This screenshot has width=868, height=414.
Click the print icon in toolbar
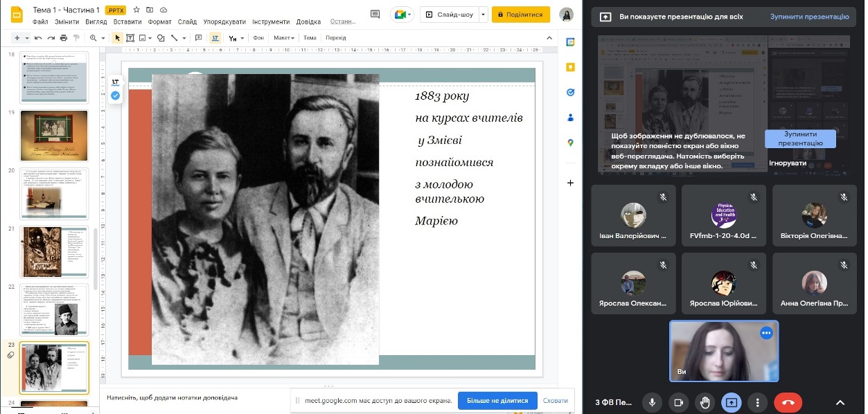(63, 38)
